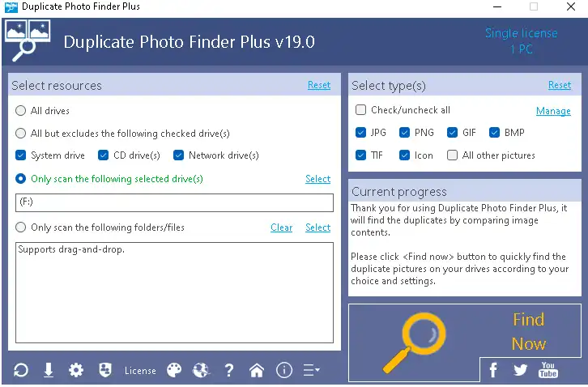Click the shield icon in bottom toolbar
Viewport: 588px width, 387px height.
click(x=104, y=370)
